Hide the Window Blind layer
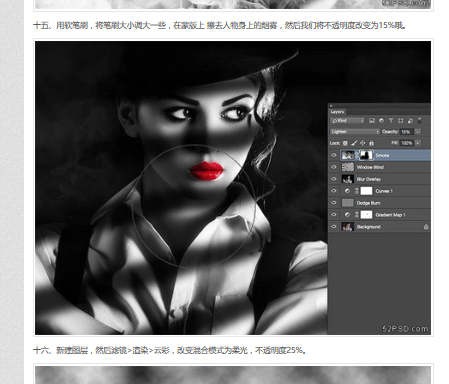Image resolution: width=449 pixels, height=384 pixels. click(334, 167)
